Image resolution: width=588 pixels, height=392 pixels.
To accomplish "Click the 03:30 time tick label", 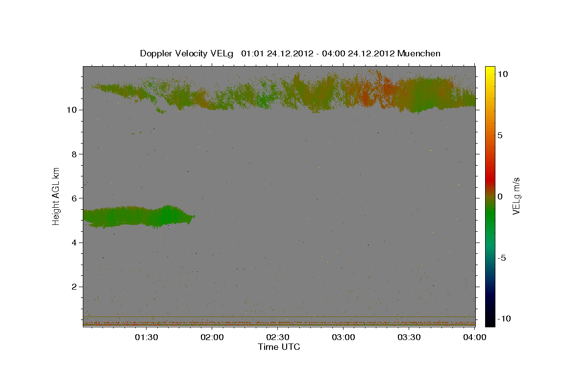I will point(409,337).
